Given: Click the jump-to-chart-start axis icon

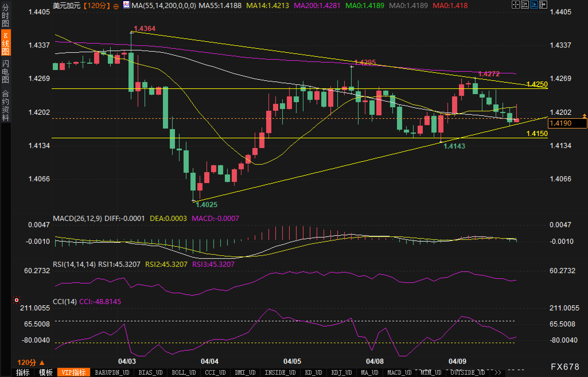Looking at the screenshot, I should tap(525, 5).
